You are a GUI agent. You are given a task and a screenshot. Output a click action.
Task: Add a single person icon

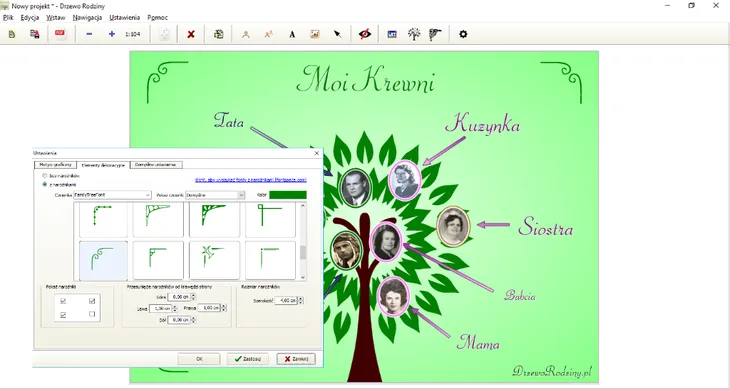point(246,34)
